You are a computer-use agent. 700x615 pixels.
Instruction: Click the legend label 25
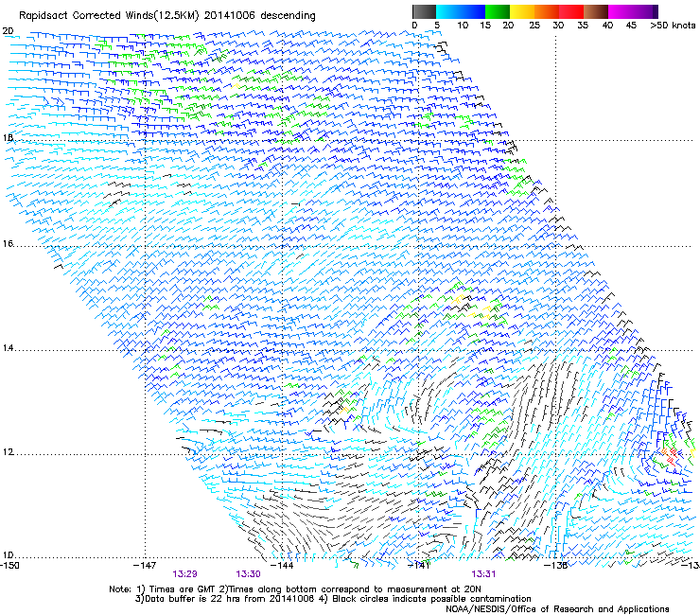tap(534, 26)
